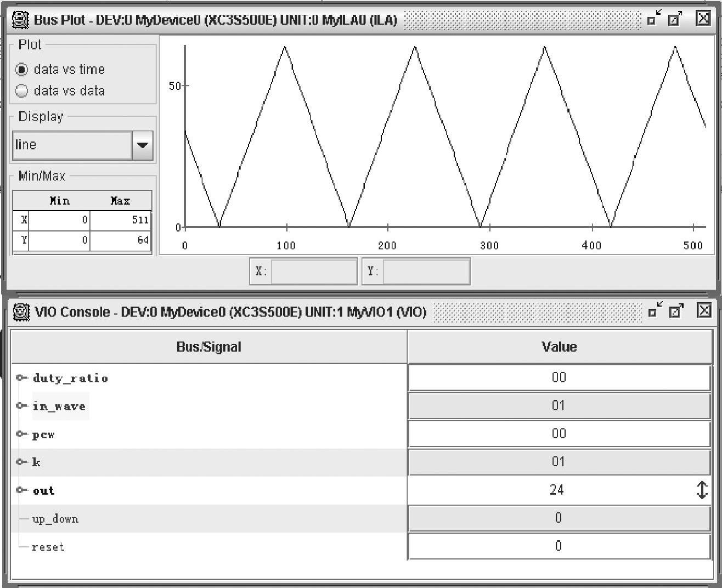Image resolution: width=722 pixels, height=588 pixels.
Task: Expand the k bus
Action: (21, 462)
